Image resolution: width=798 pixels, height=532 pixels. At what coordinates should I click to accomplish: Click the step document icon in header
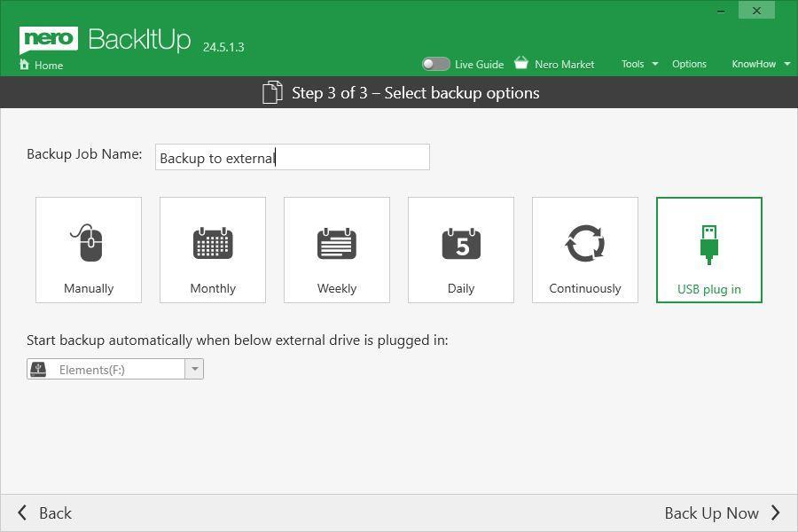272,92
